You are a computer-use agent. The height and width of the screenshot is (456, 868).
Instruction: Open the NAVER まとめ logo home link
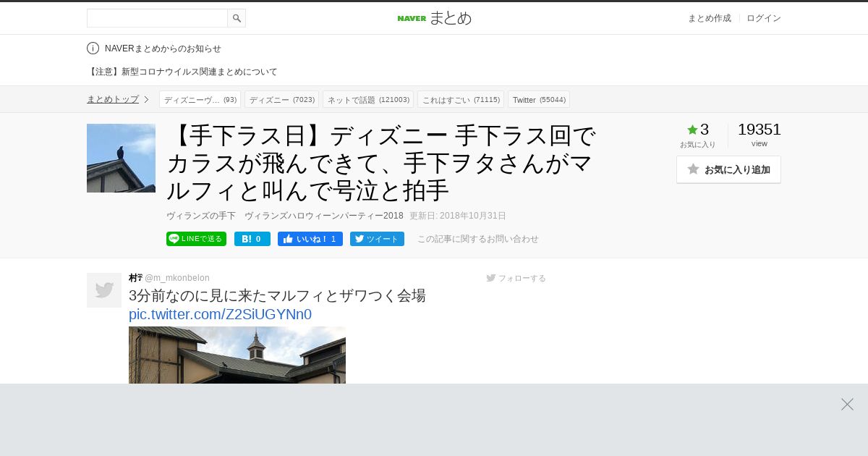[x=434, y=18]
